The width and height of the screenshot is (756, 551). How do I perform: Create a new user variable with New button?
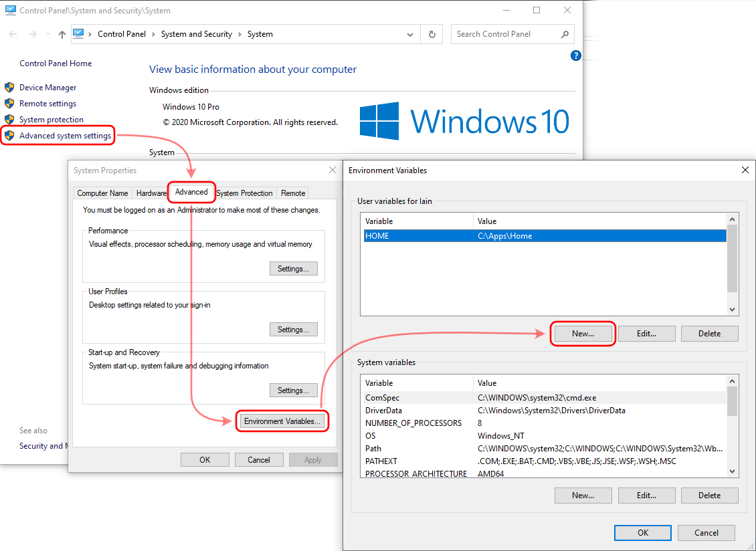click(x=583, y=333)
